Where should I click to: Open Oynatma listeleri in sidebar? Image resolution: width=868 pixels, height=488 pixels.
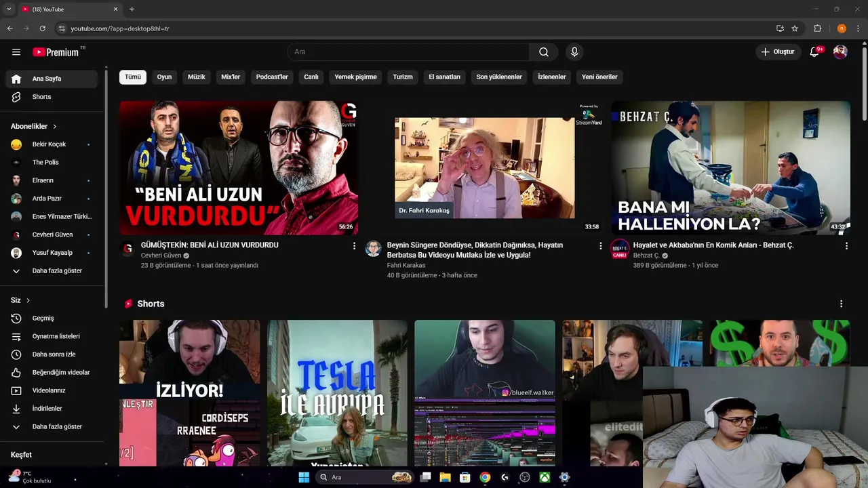[52, 336]
